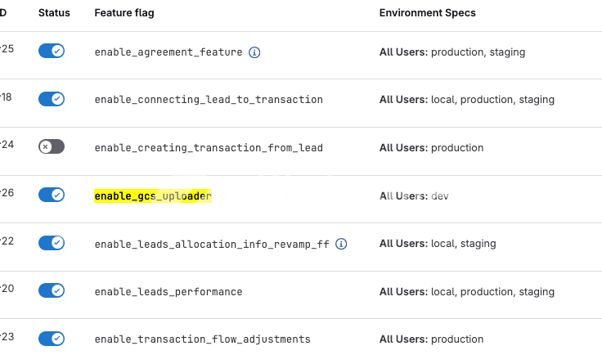Viewport: 602px width, 364px height.
Task: Click the 'All Users: dev' environment cell
Action: click(x=414, y=196)
